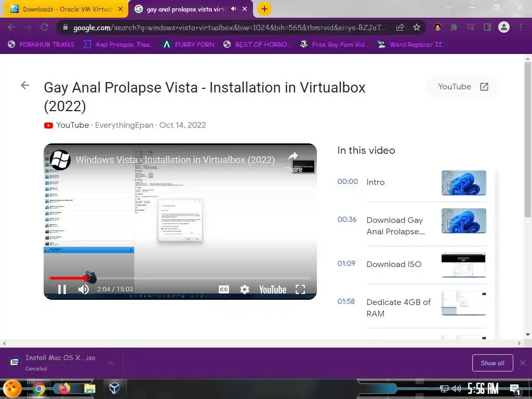Open the extensions puzzle piece icon
This screenshot has height=399, width=532.
coord(454,27)
